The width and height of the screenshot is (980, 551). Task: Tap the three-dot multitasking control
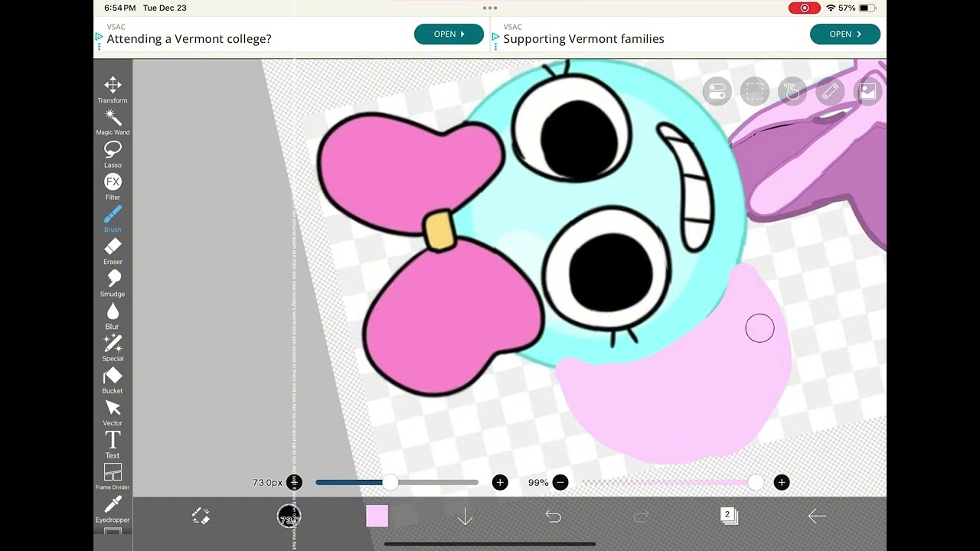pyautogui.click(x=490, y=8)
